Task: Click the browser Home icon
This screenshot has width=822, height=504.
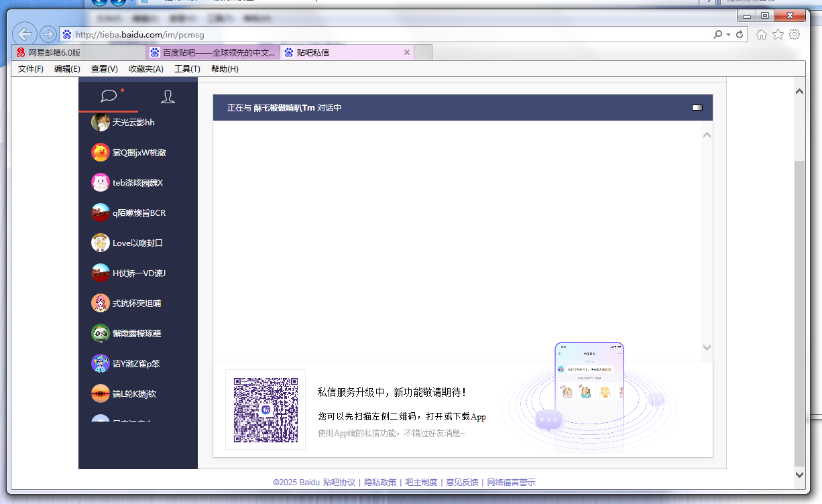Action: coord(762,34)
